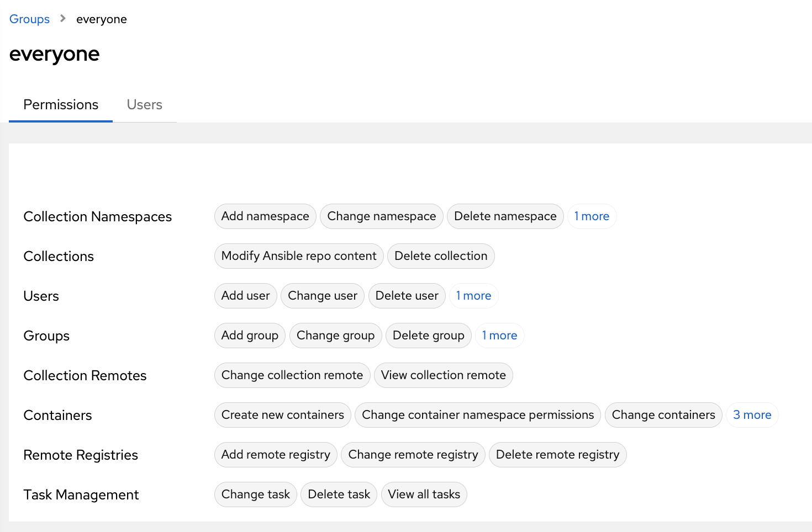Select the Delete collection chip
Screen dimensions: 812x532
(x=441, y=256)
